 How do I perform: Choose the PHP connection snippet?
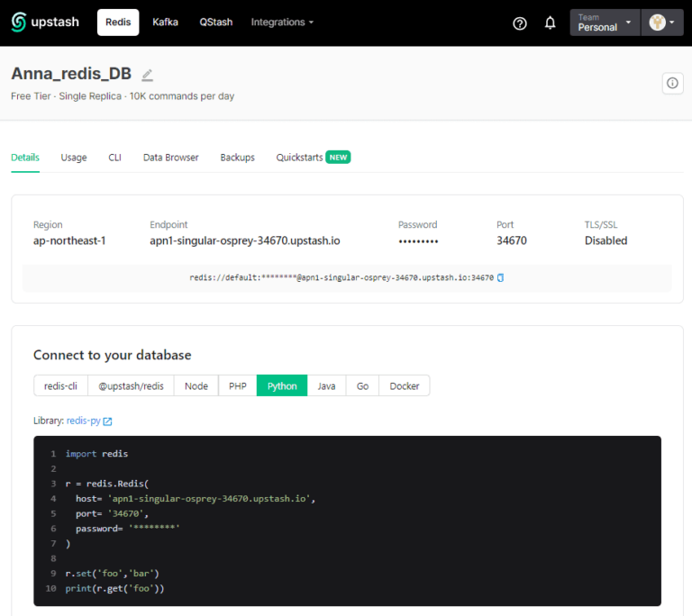click(238, 386)
